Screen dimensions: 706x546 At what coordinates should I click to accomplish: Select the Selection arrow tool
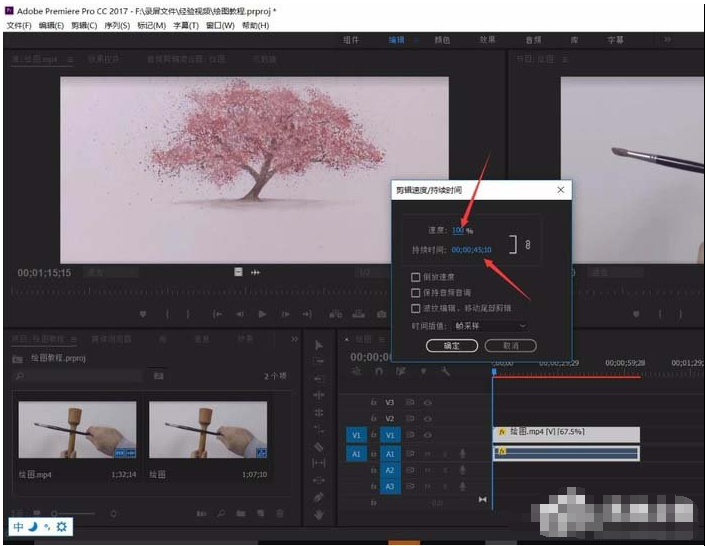tap(319, 345)
